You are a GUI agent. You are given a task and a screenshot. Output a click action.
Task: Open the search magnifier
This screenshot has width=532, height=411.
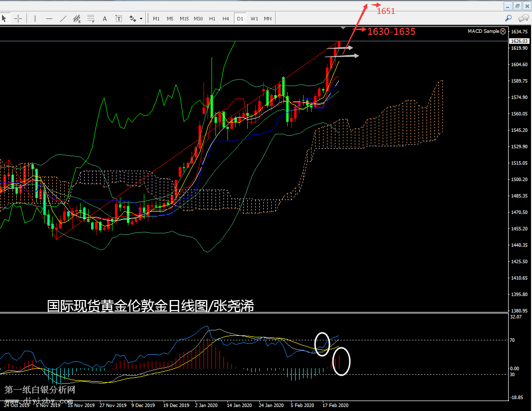pos(508,18)
